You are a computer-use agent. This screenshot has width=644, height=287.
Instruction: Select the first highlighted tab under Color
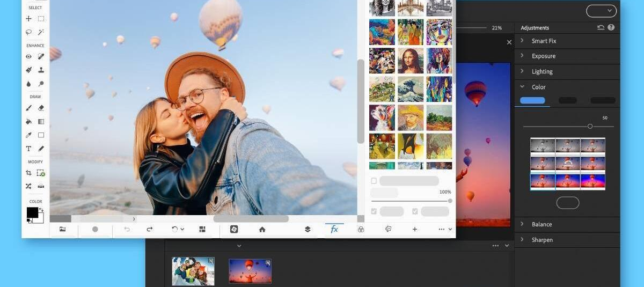[x=532, y=100]
